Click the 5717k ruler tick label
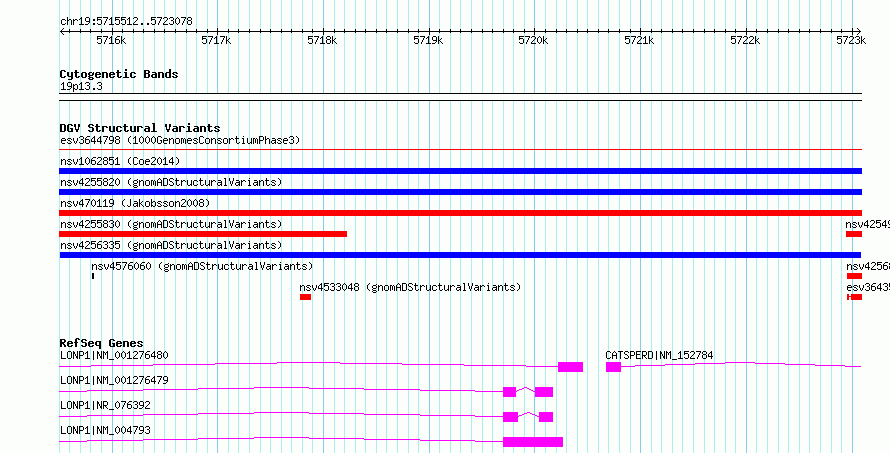Image resolution: width=890 pixels, height=453 pixels. click(x=217, y=40)
